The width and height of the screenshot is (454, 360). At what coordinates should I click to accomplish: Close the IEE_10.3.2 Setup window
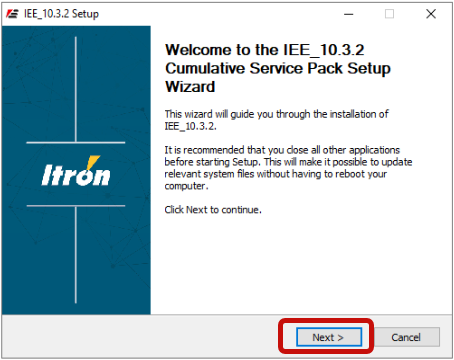pyautogui.click(x=431, y=14)
